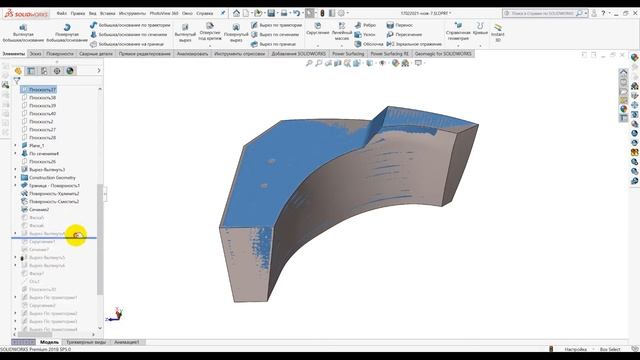
Task: Choose Lofted Boss/Base (Бобышка по сечениям)
Action: (129, 35)
